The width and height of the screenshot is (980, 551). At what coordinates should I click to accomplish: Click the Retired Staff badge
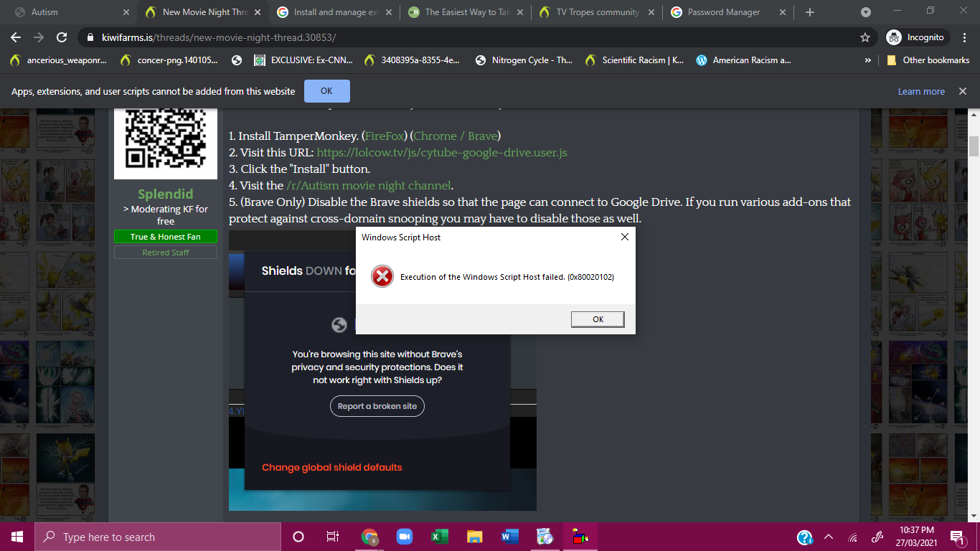[x=166, y=253]
